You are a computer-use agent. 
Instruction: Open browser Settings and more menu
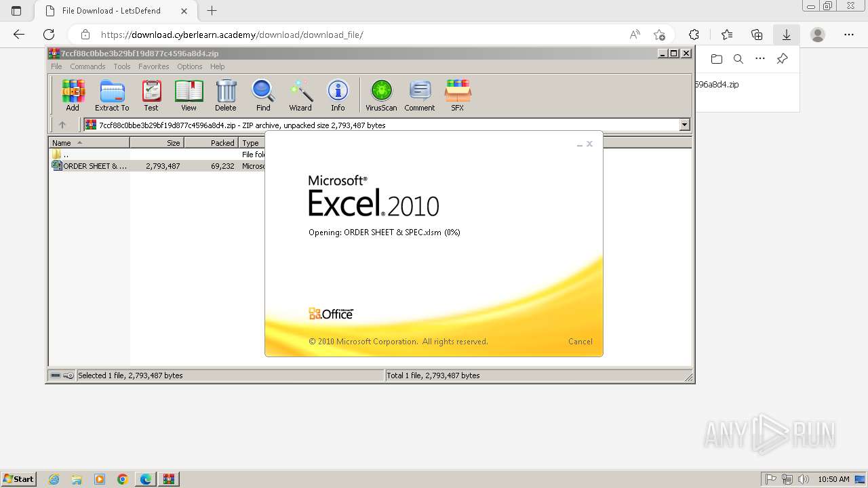849,35
